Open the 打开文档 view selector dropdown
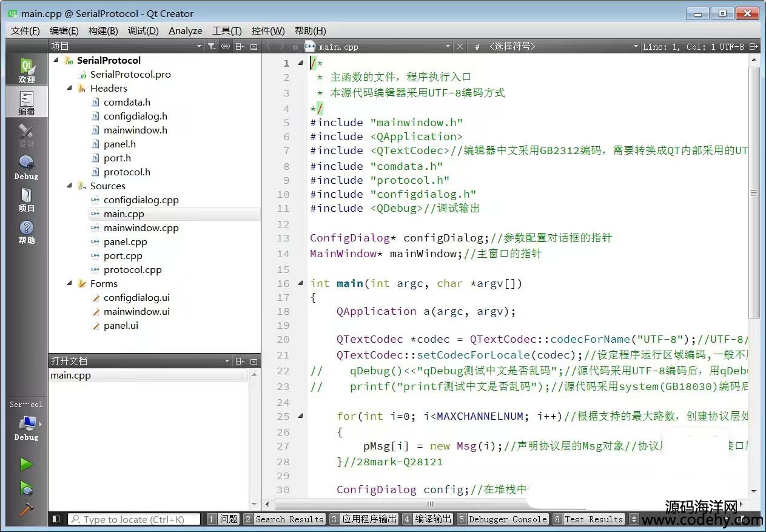Screen dimensions: 766x532 (227, 361)
